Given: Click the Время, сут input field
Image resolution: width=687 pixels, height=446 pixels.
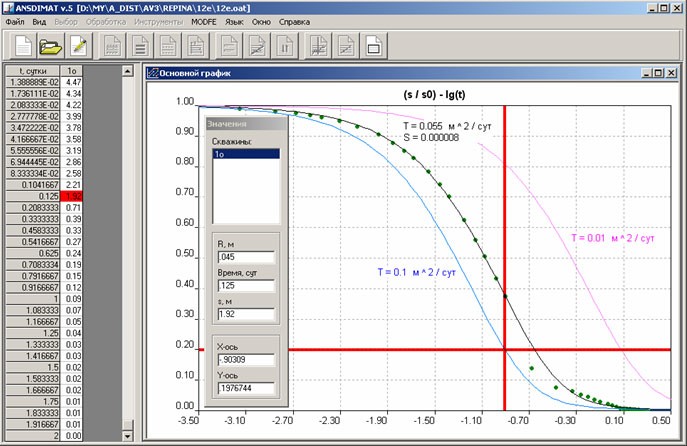Looking at the screenshot, I should click(x=244, y=285).
